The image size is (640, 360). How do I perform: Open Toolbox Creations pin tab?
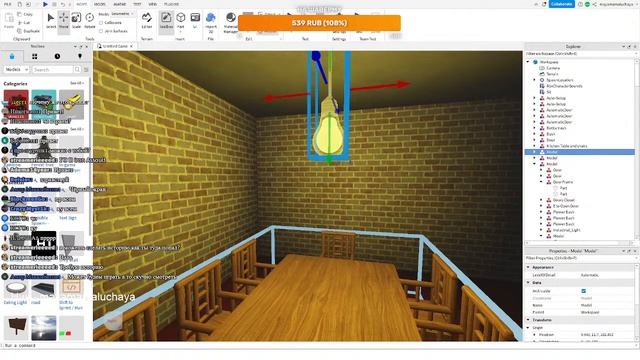[x=80, y=56]
